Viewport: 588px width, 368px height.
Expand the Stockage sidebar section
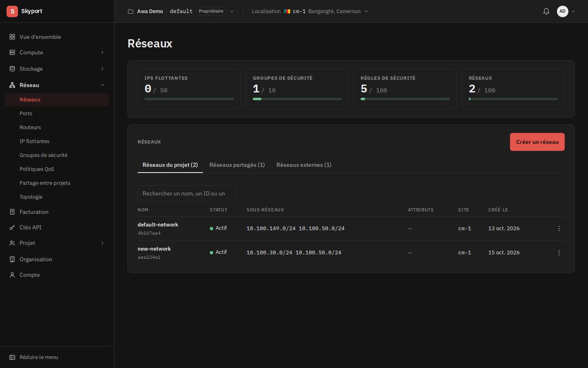coord(102,69)
